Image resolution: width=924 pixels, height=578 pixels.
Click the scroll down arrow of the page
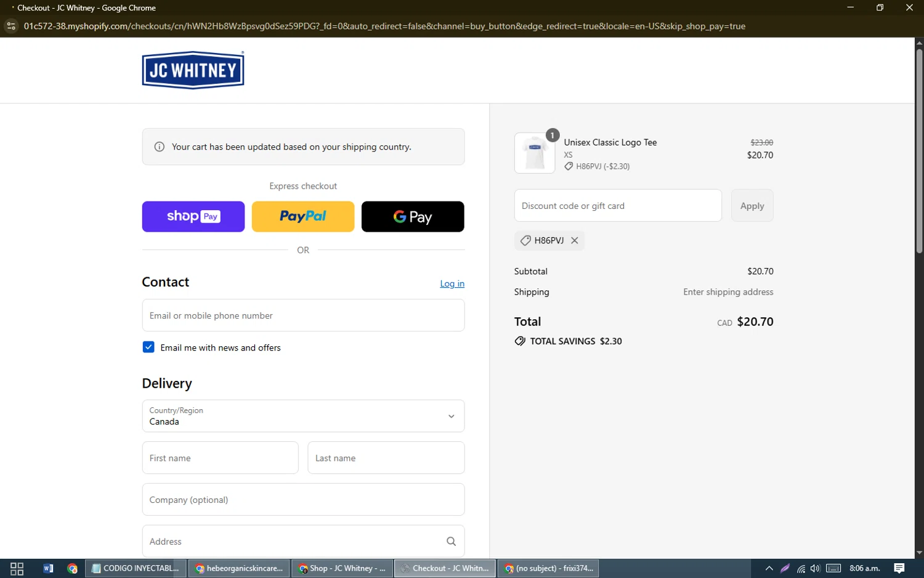(919, 553)
